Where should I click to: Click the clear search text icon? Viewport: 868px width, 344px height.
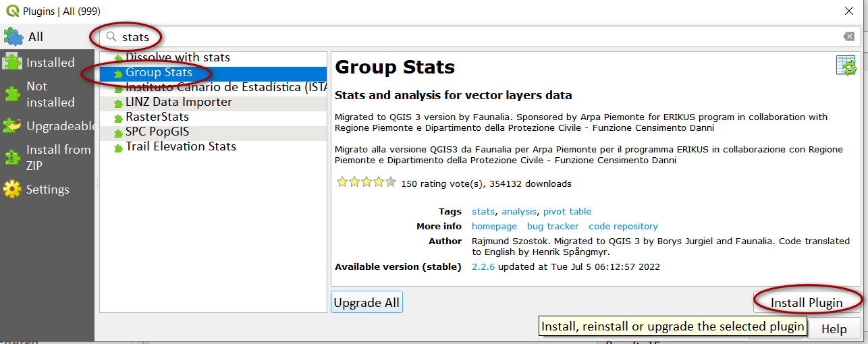(x=848, y=36)
